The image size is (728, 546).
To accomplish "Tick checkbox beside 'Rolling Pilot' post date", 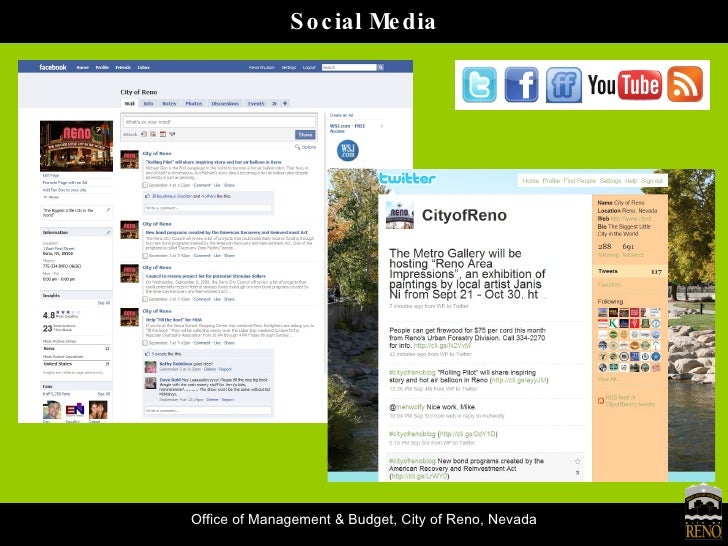I will click(145, 185).
